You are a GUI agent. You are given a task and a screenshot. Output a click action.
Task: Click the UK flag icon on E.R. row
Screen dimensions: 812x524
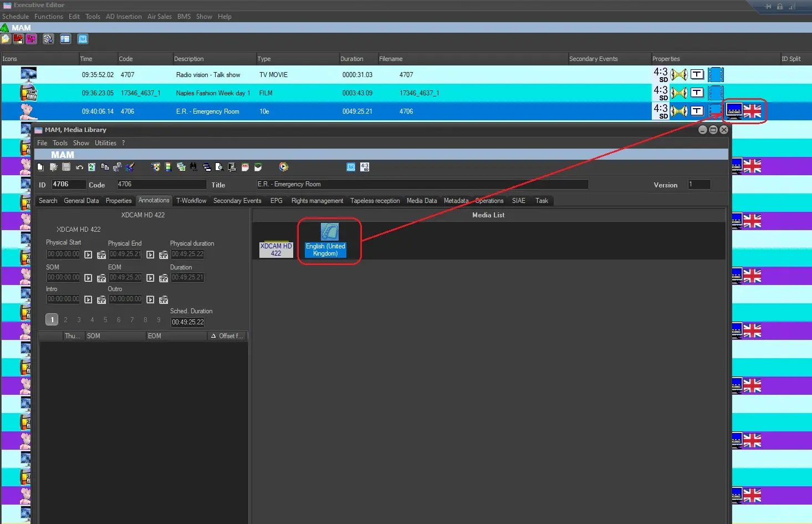(x=752, y=111)
